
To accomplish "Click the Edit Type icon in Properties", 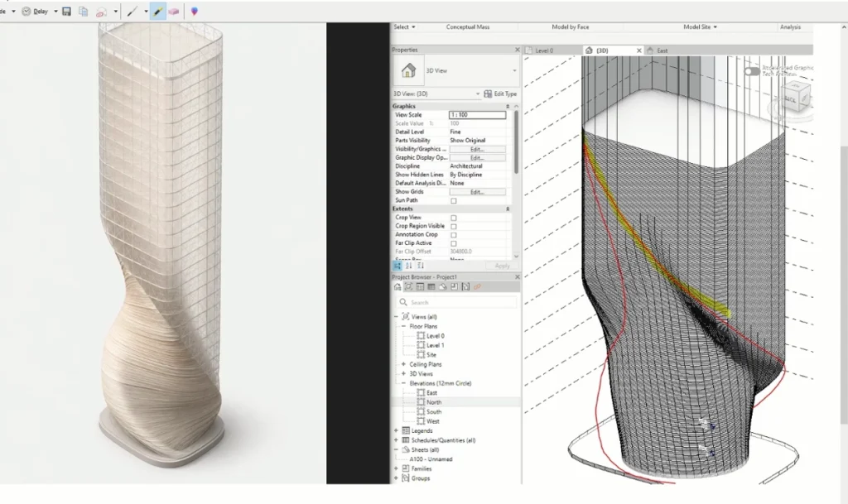I will [488, 94].
